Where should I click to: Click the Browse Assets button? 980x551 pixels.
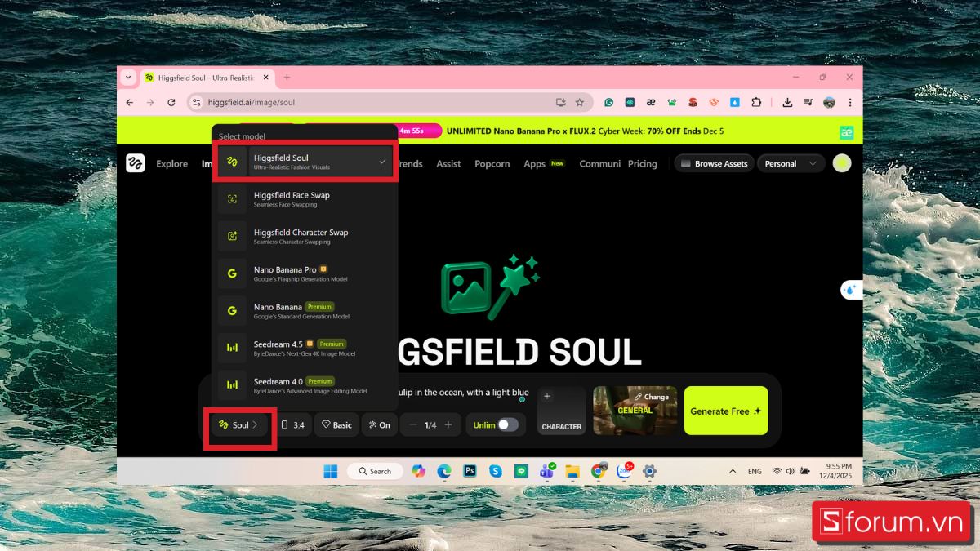(x=714, y=163)
